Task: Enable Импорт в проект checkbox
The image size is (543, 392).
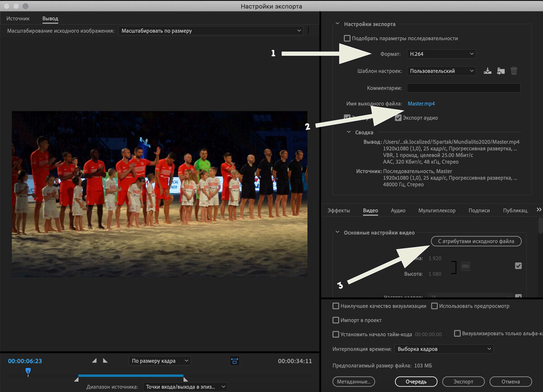Action: click(x=336, y=320)
